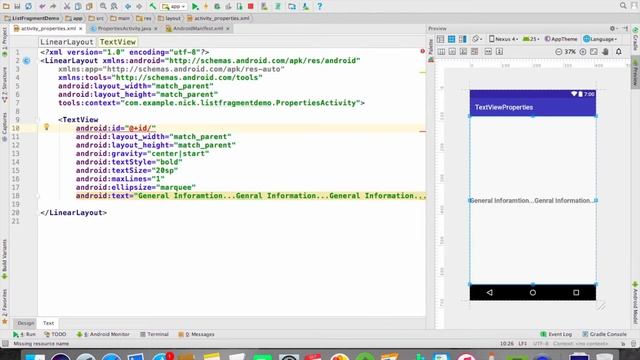Close the activity_properties.xml tab
This screenshot has height=360, width=640.
tap(81, 29)
